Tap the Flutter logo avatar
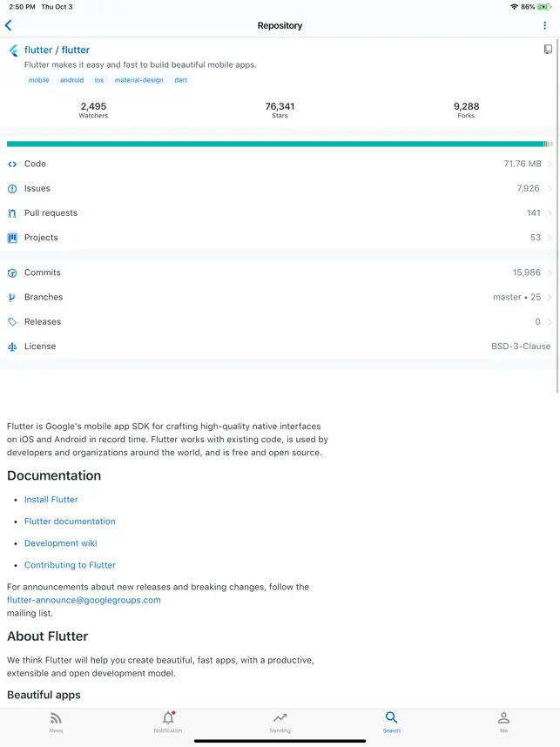 tap(13, 50)
